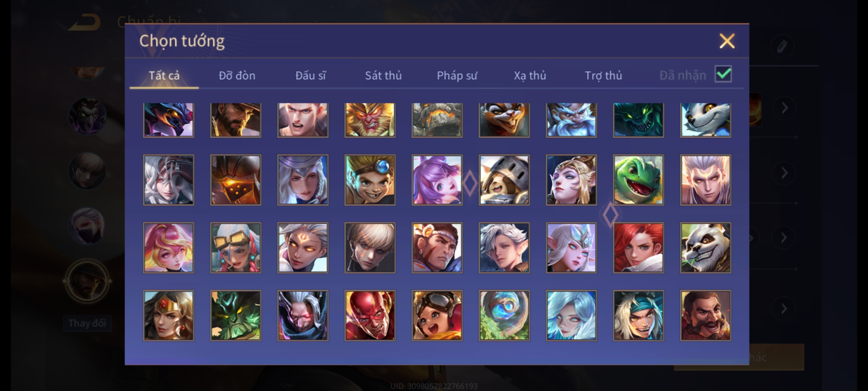Select the white-bearded dwarf hero portrait

coord(571,120)
